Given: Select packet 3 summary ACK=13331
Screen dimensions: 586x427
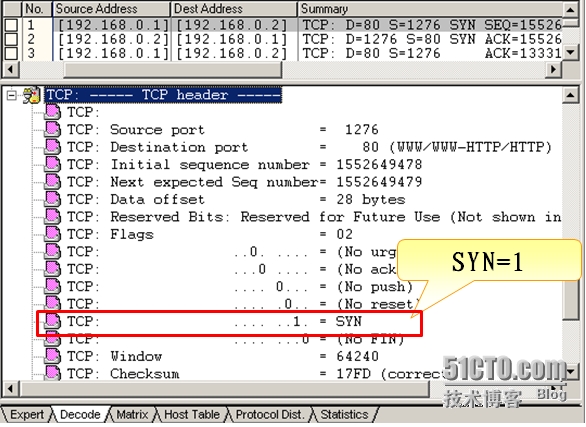Looking at the screenshot, I should [432, 53].
